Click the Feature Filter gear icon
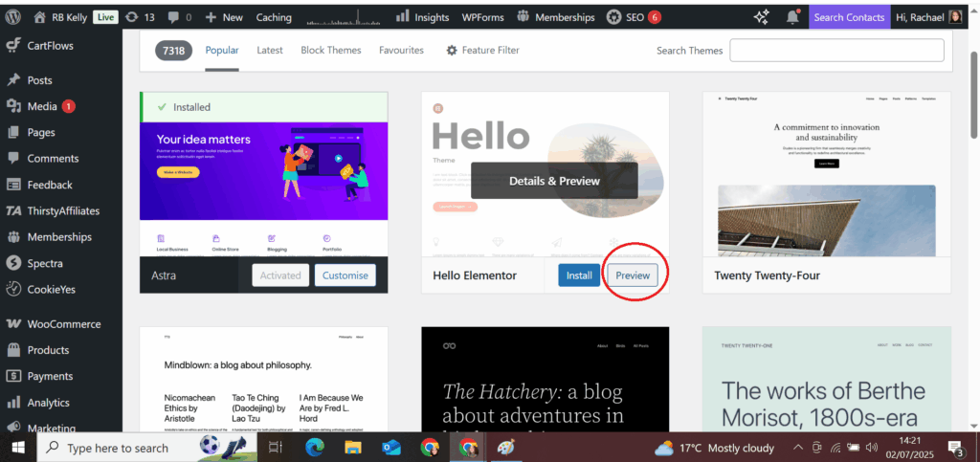 (x=452, y=51)
